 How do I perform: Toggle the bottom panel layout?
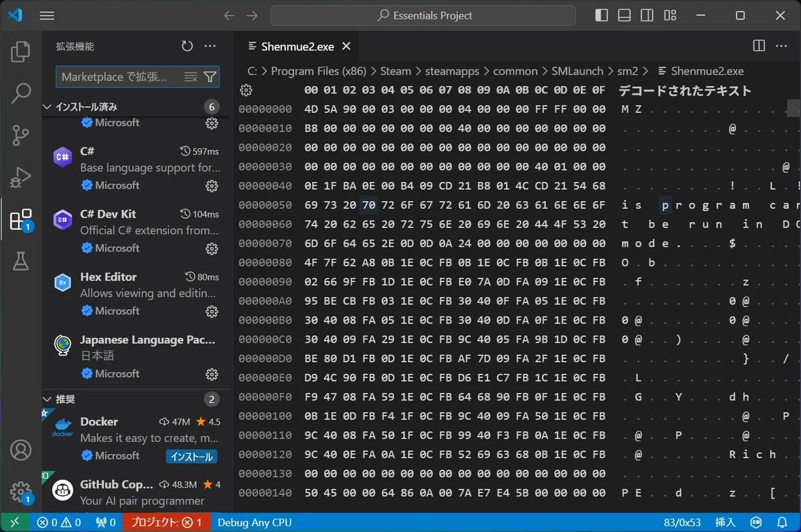tap(624, 15)
